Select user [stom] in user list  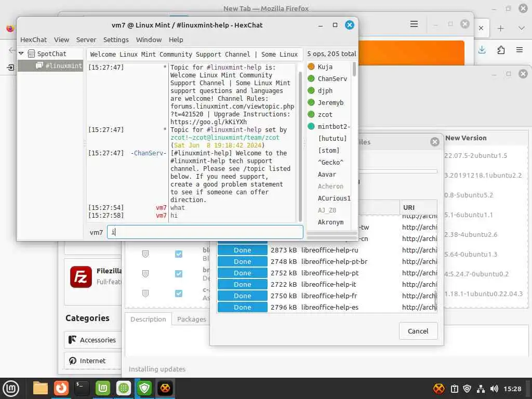pyautogui.click(x=328, y=150)
